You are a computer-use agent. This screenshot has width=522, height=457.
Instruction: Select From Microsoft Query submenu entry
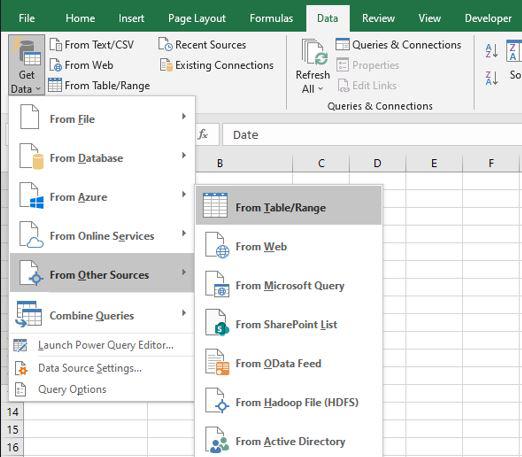(289, 285)
